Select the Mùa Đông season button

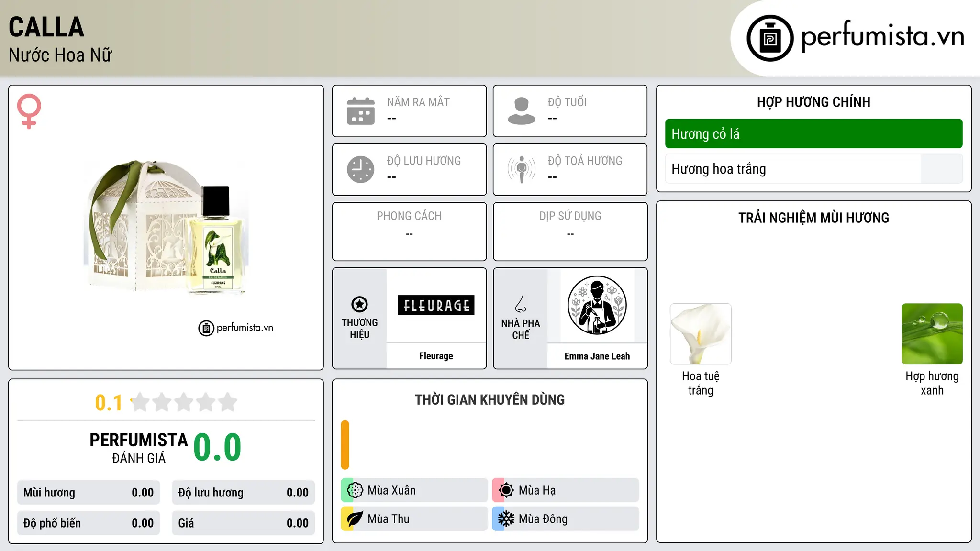[566, 519]
